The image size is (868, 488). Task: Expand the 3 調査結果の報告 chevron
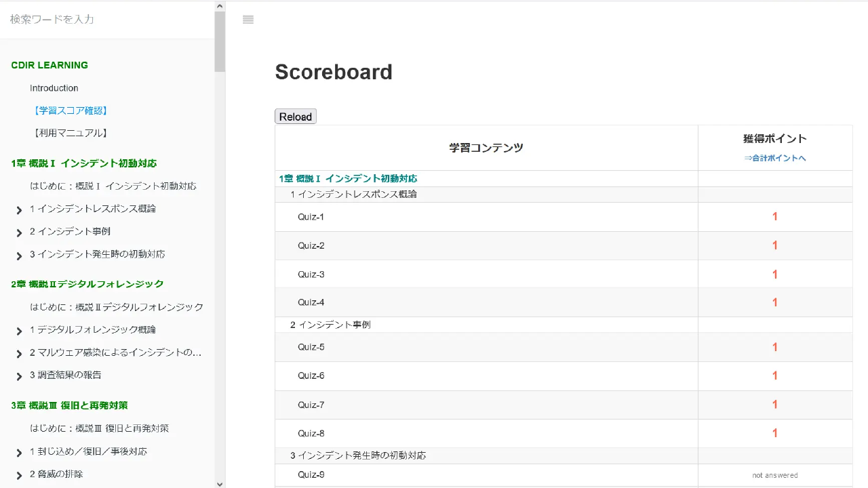pyautogui.click(x=19, y=376)
